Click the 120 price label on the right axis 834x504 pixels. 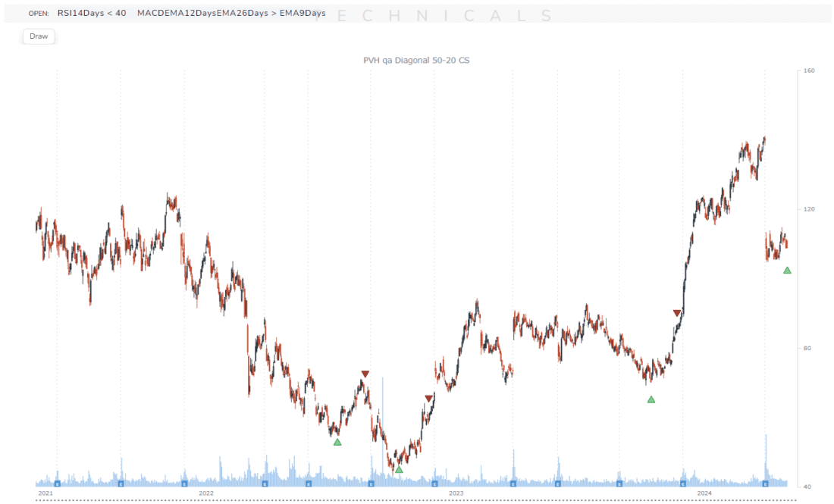(x=809, y=211)
